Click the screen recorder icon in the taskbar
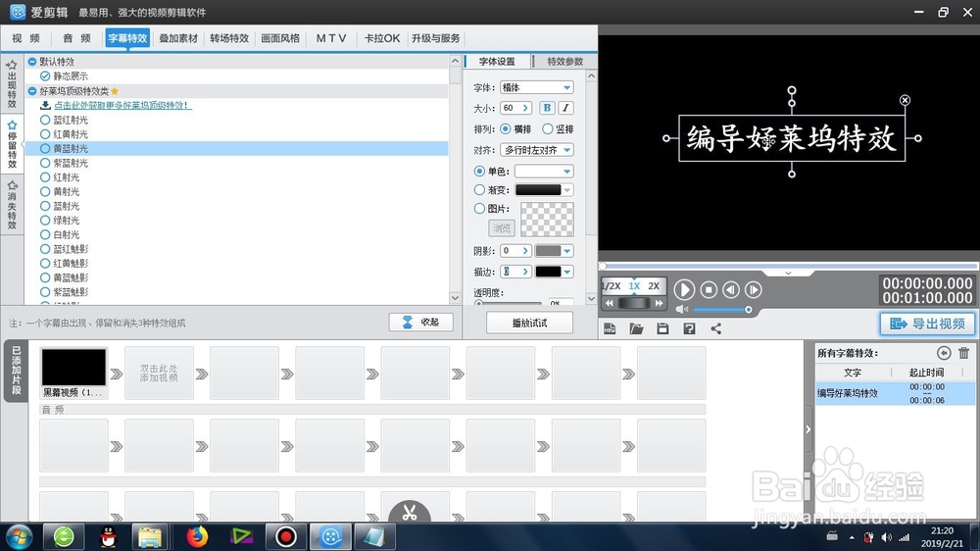Viewport: 980px width, 551px height. click(285, 536)
